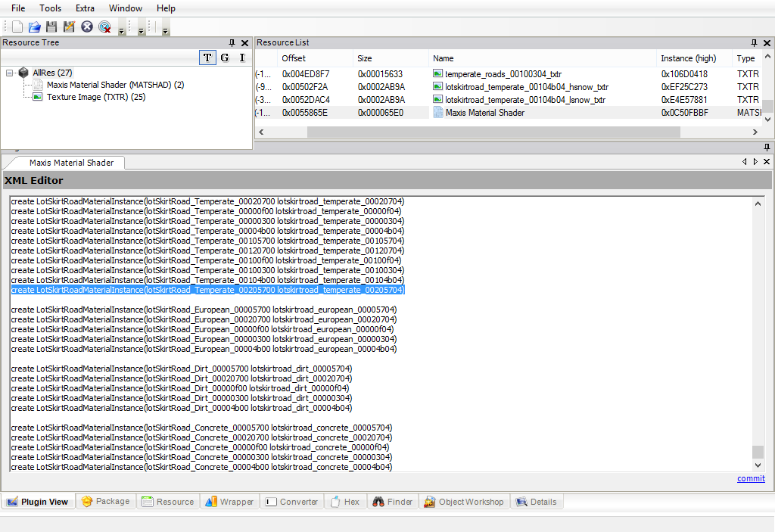Switch to the Plugin View tab
Image resolution: width=775 pixels, height=532 pixels.
(x=38, y=502)
